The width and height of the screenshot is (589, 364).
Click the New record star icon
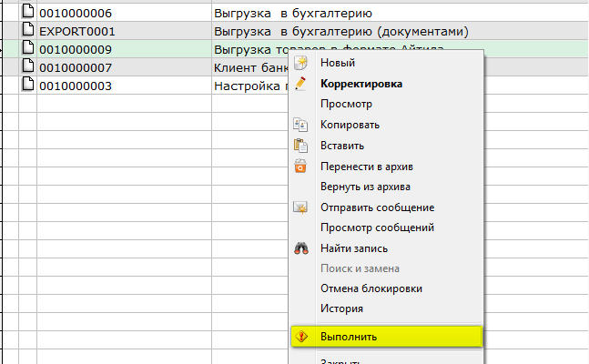tap(301, 63)
